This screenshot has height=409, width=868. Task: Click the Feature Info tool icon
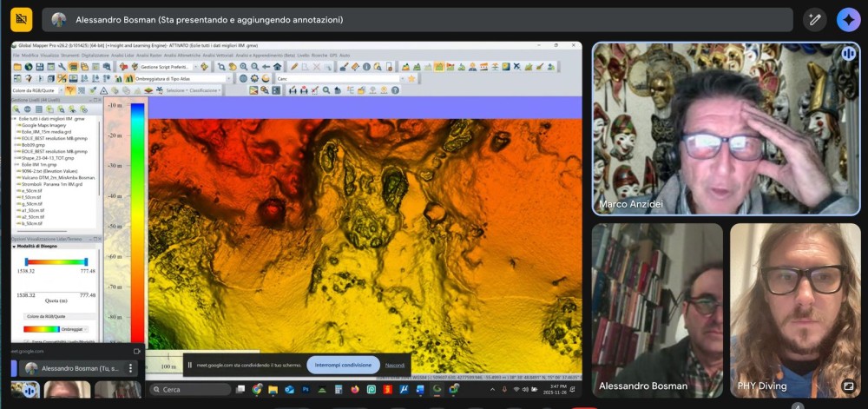tap(366, 67)
